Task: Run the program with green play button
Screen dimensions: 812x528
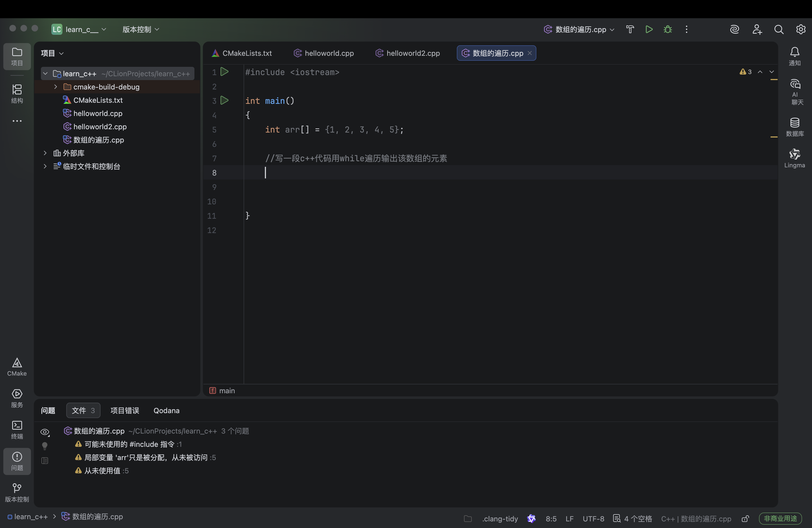Action: [x=649, y=29]
